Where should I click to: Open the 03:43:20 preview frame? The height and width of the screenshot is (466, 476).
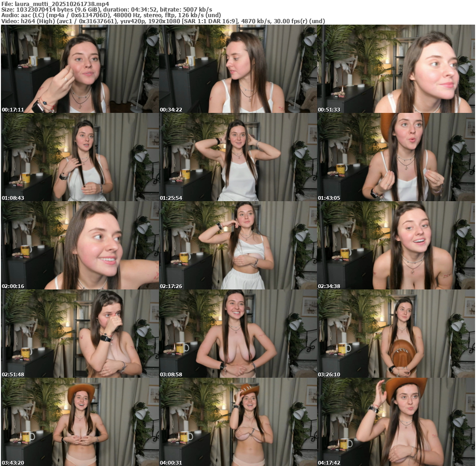[x=80, y=422]
